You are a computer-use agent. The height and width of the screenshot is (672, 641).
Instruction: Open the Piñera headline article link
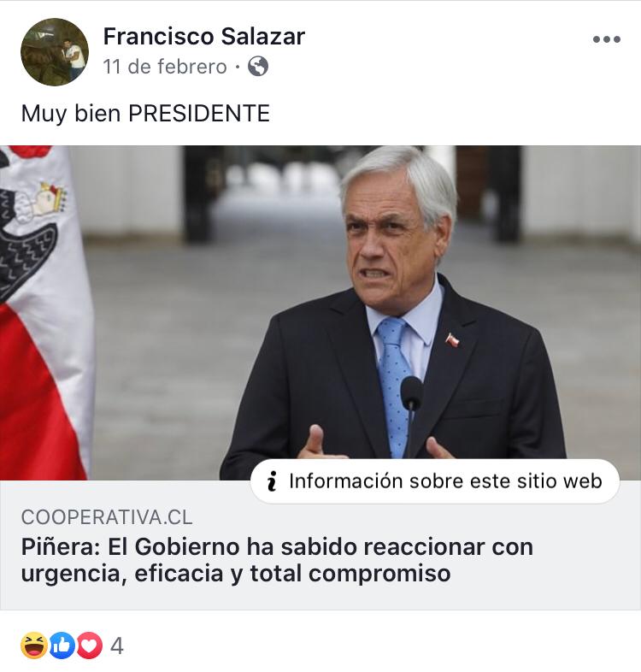[x=277, y=560]
